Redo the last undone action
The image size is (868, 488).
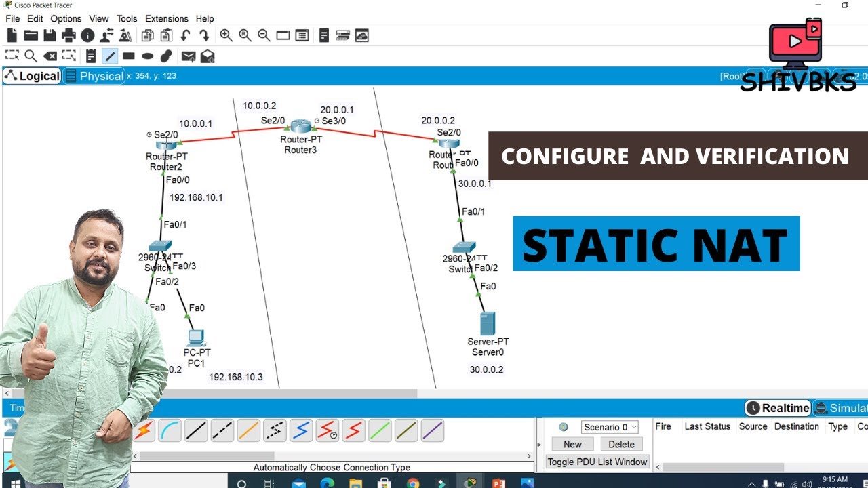point(203,36)
